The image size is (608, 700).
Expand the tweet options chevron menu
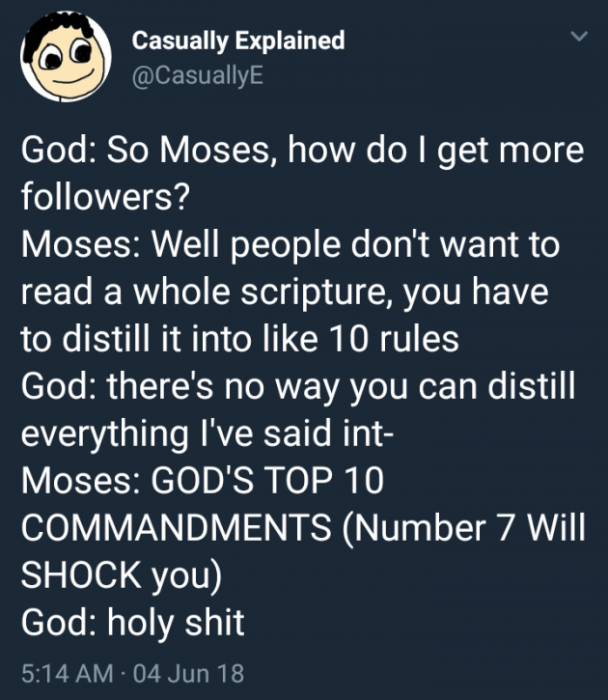578,39
